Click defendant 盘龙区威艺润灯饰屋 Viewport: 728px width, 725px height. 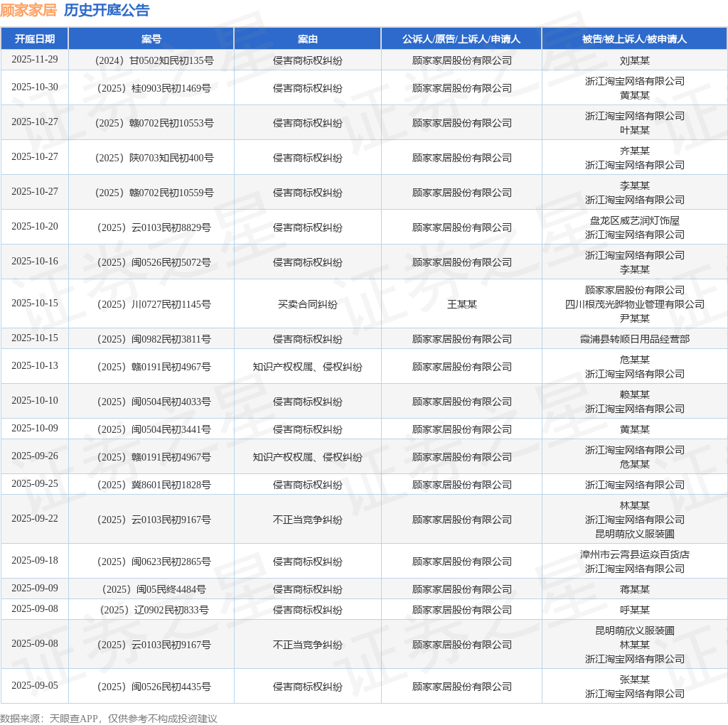(634, 220)
